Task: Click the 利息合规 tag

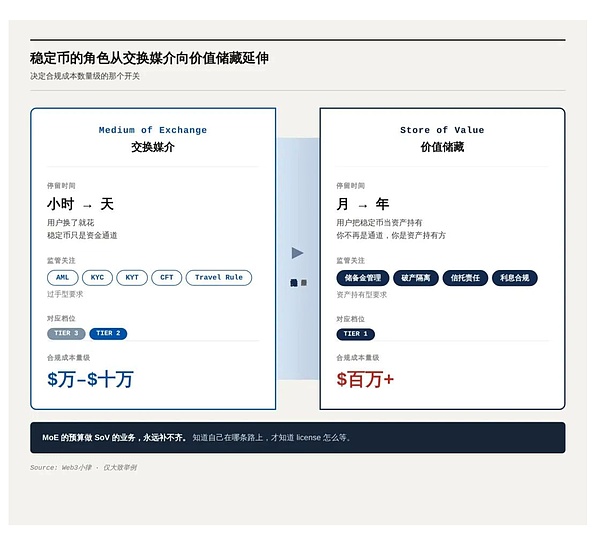Action: tap(515, 278)
